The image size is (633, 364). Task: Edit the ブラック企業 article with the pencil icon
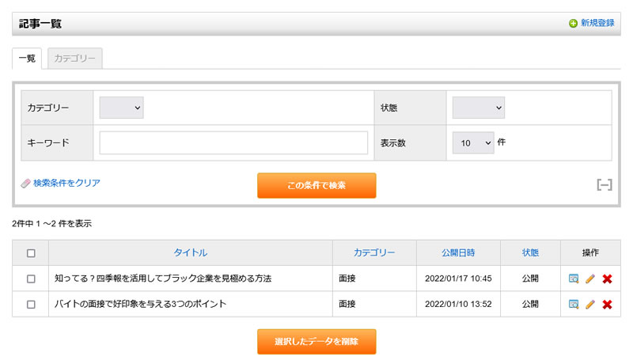pyautogui.click(x=590, y=279)
